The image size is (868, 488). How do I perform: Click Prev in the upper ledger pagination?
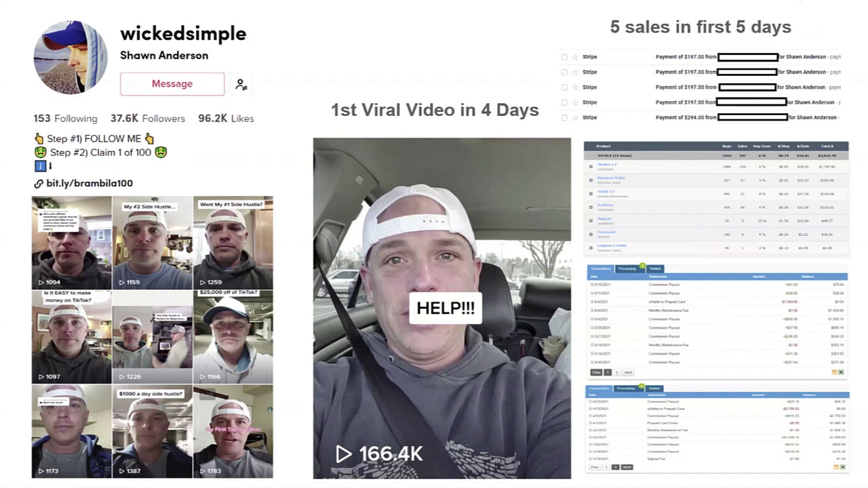(596, 372)
